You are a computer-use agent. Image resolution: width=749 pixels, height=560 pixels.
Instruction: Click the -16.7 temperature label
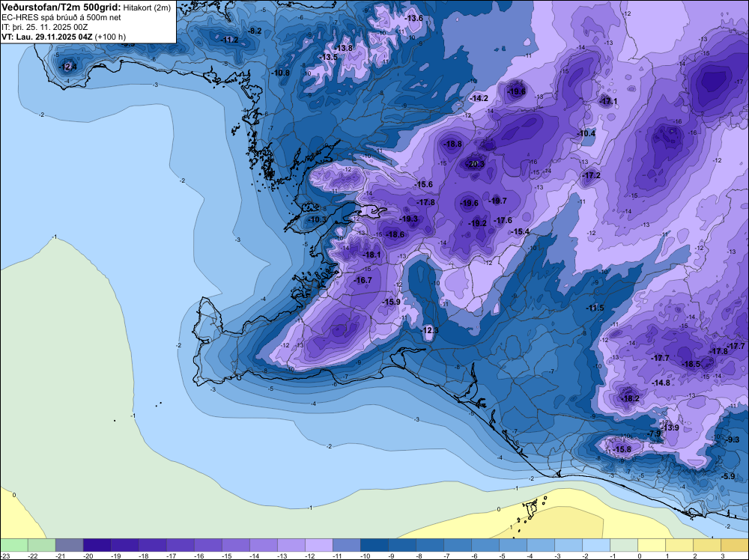(x=363, y=280)
